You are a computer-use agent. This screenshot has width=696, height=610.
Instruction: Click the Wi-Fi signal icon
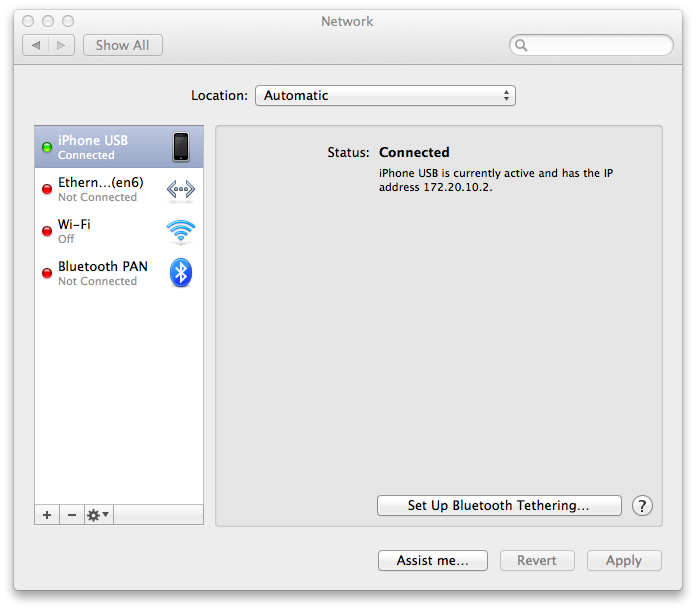(x=181, y=231)
